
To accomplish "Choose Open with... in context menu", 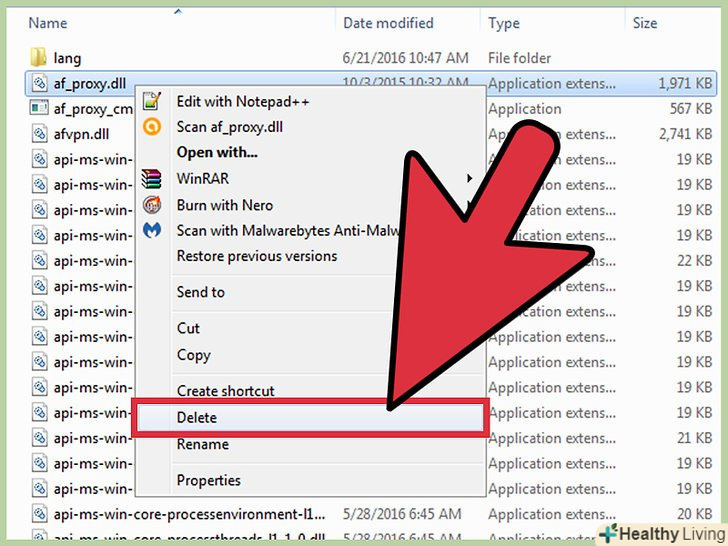I will 217,152.
